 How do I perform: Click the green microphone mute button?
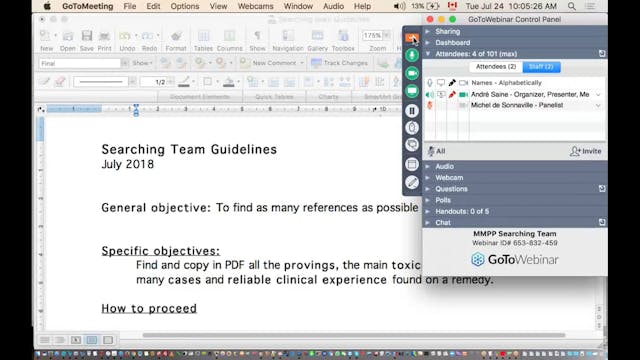(x=412, y=55)
